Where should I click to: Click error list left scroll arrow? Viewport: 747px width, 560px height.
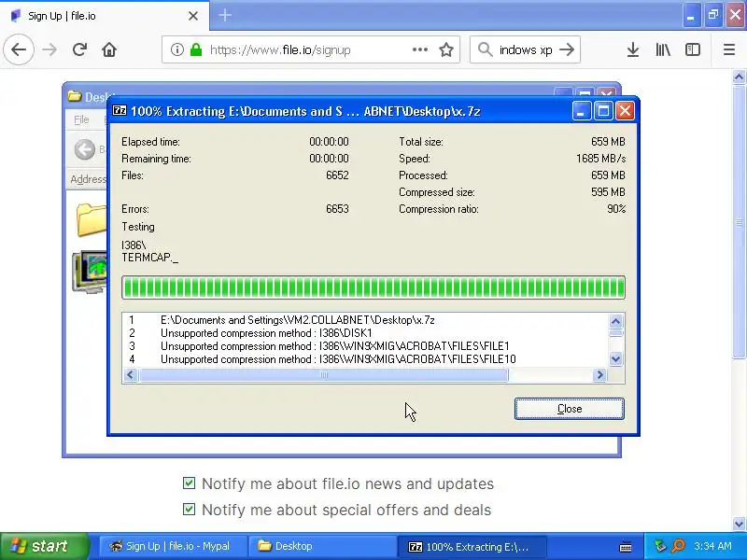pos(130,375)
